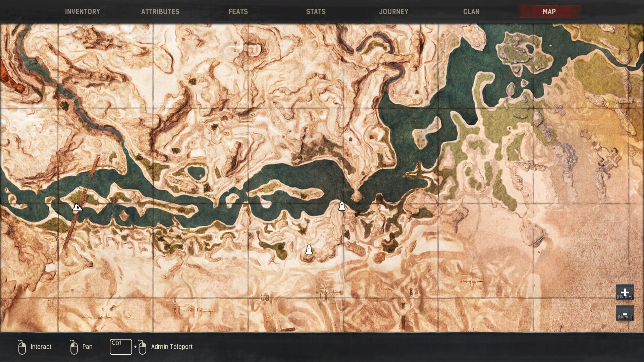Open the Inventory tab
Image resolution: width=644 pixels, height=362 pixels.
click(83, 12)
